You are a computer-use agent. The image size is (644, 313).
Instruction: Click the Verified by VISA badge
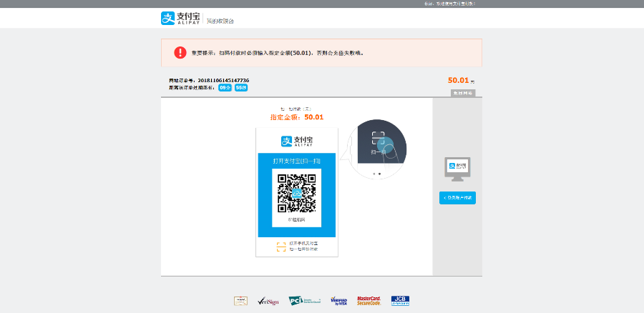[339, 301]
